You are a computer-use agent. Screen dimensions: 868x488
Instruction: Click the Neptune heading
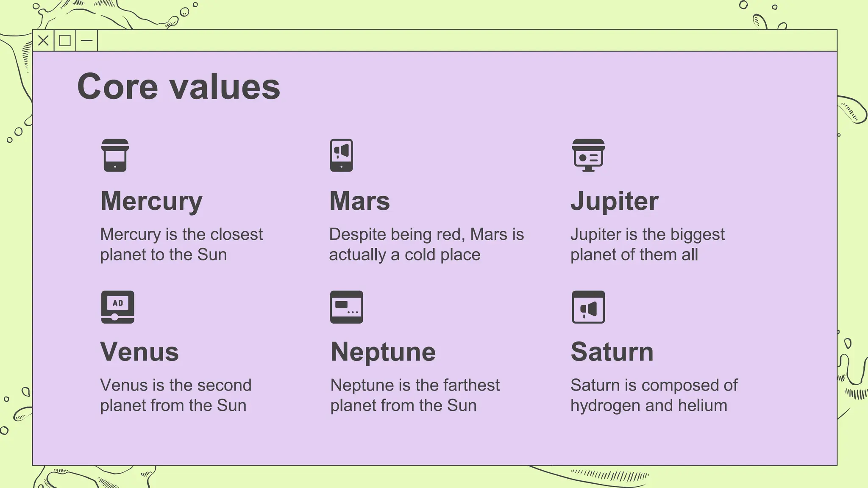(383, 352)
